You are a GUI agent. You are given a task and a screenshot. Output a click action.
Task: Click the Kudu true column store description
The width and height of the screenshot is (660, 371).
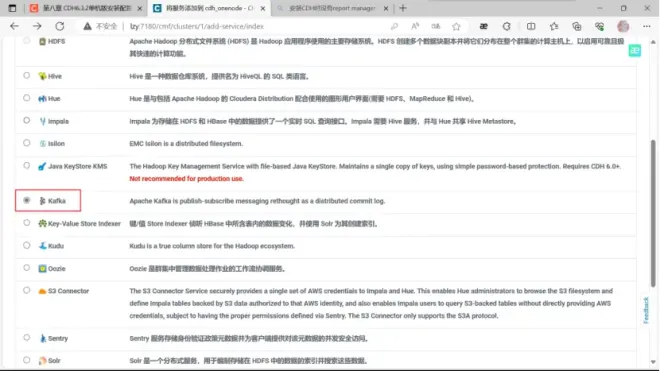(x=212, y=246)
